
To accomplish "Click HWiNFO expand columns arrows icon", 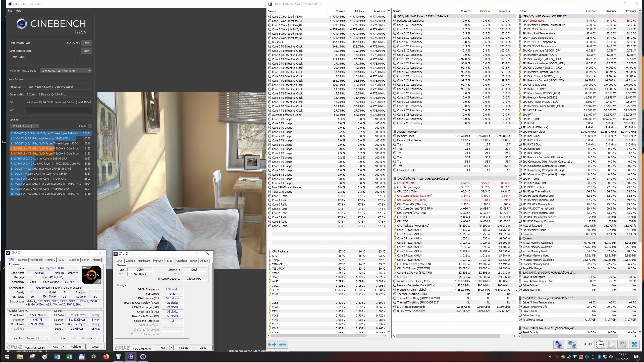I will tap(272, 345).
